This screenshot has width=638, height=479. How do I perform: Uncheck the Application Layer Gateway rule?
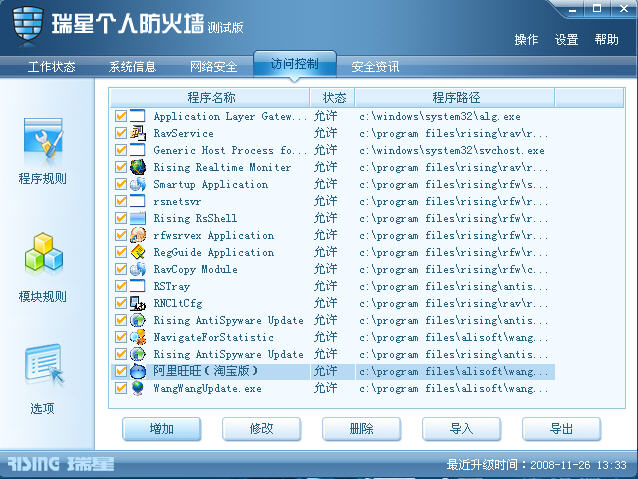click(x=121, y=116)
